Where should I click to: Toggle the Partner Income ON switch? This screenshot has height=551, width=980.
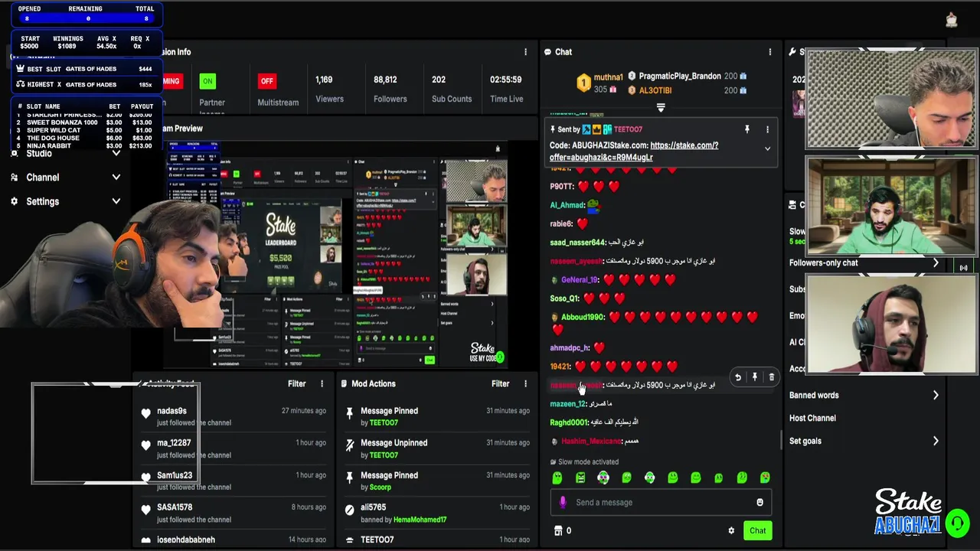[x=207, y=81]
